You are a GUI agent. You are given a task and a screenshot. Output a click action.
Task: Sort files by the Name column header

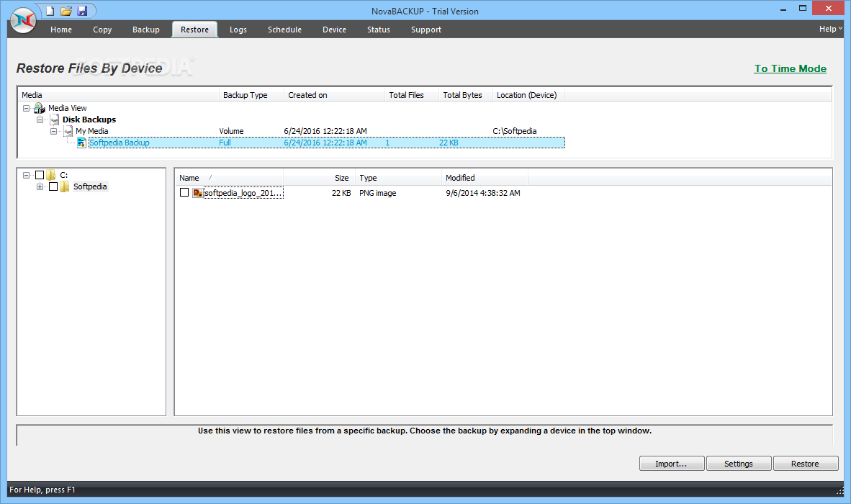[x=229, y=178]
